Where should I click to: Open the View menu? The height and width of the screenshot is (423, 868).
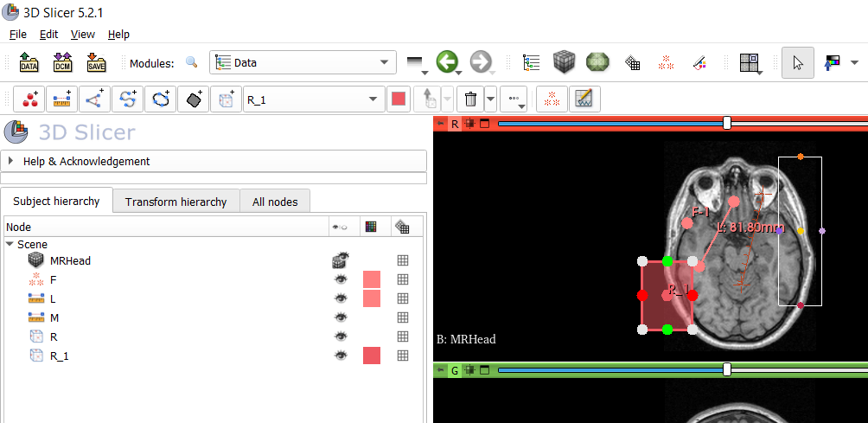pos(83,35)
